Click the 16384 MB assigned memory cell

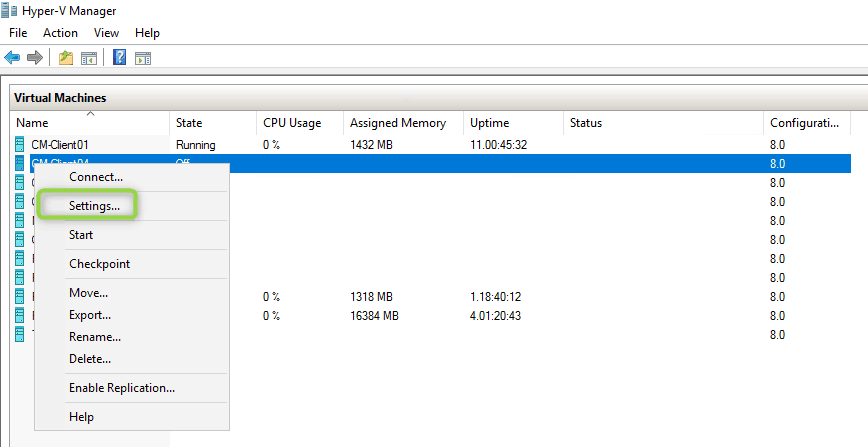click(x=374, y=316)
